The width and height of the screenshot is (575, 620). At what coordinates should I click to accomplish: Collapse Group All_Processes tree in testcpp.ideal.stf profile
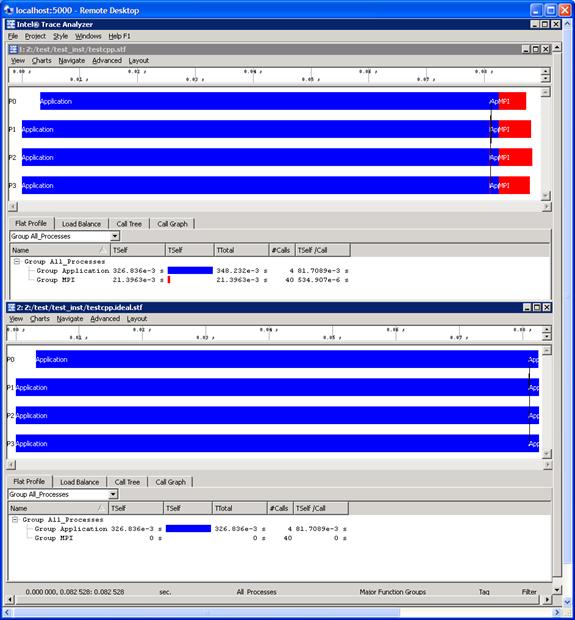[15, 520]
